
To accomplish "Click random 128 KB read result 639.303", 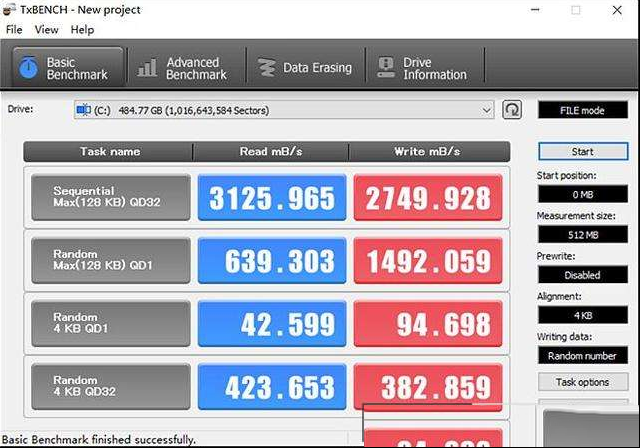I will click(272, 261).
